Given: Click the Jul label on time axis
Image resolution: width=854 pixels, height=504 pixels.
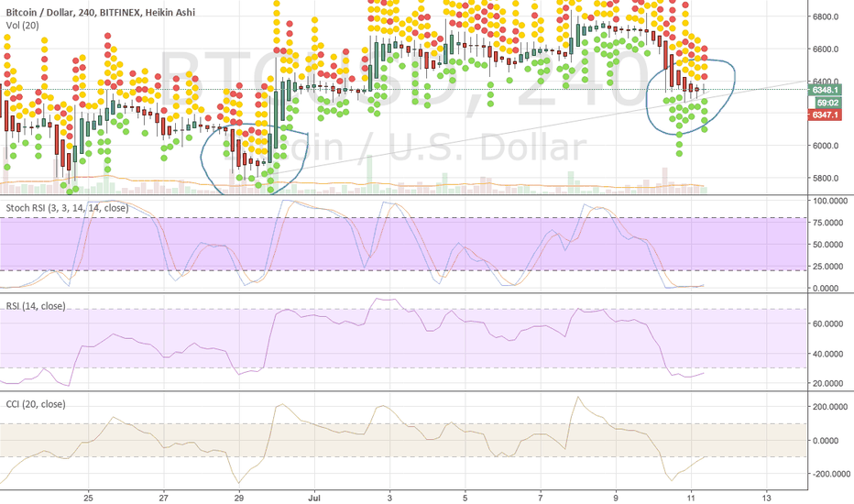Looking at the screenshot, I should pyautogui.click(x=314, y=498).
